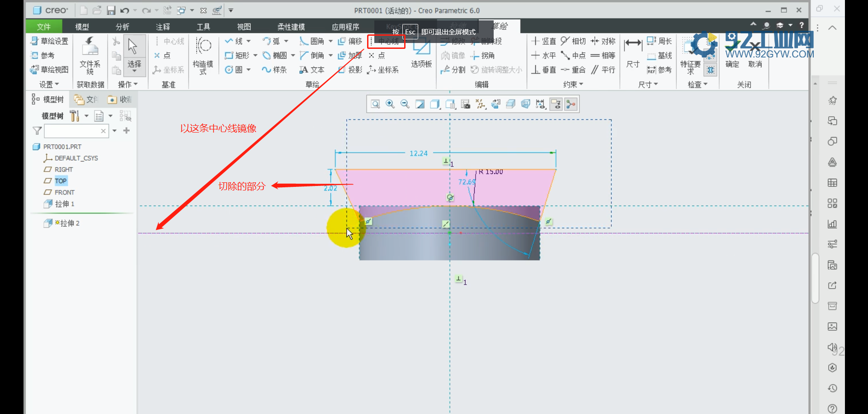Switch to the View (视图) tab
The height and width of the screenshot is (414, 868).
point(244,27)
